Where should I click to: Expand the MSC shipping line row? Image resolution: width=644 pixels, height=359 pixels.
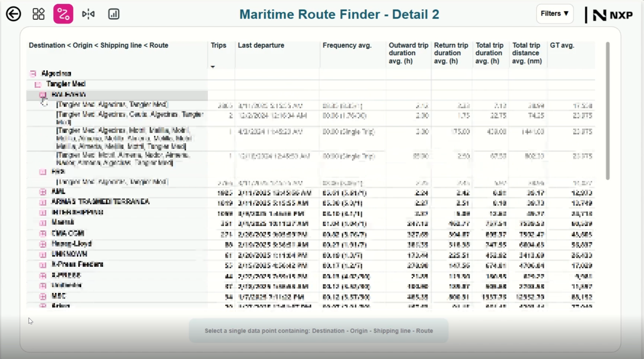point(43,296)
